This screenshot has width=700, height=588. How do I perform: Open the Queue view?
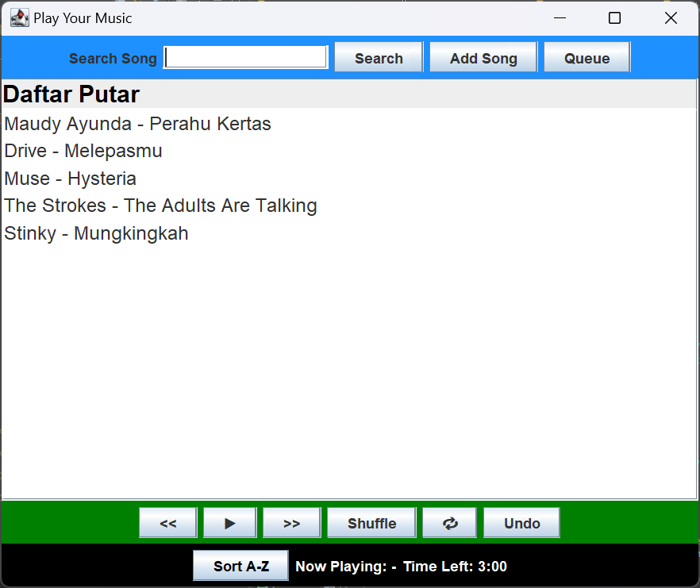(587, 57)
